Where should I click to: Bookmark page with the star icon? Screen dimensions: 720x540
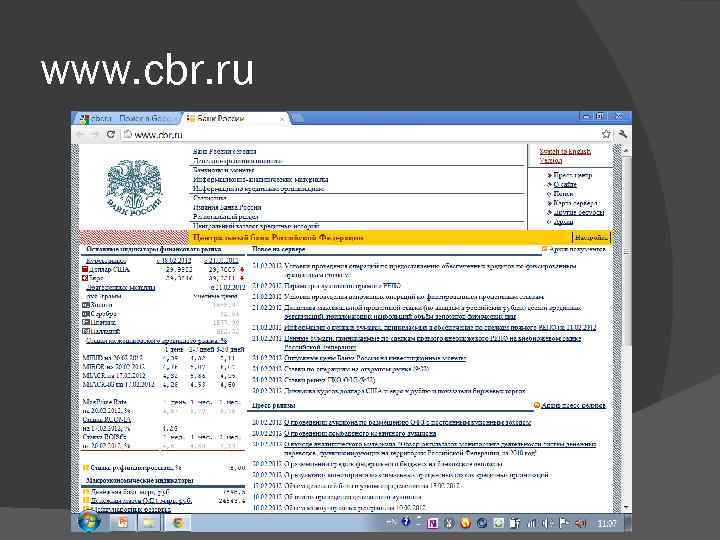click(606, 134)
